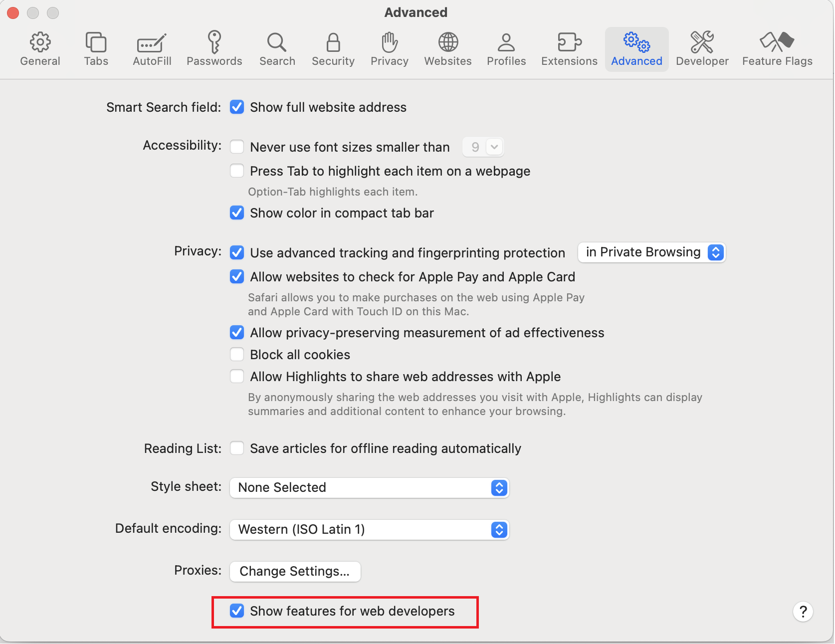Open the Tabs settings icon
The image size is (835, 644).
tap(96, 42)
